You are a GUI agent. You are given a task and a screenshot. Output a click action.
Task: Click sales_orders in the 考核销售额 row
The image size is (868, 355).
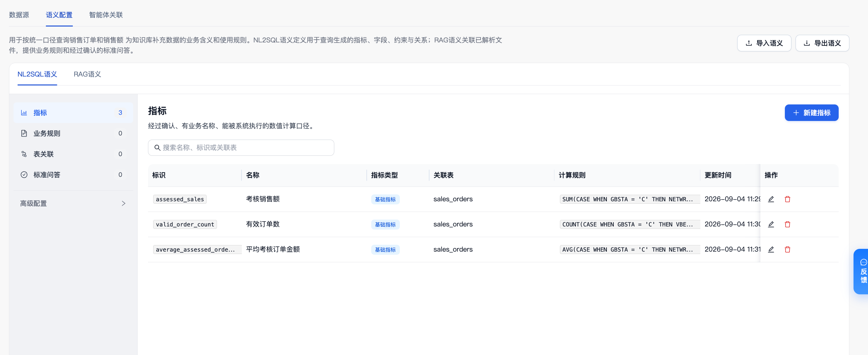tap(453, 199)
